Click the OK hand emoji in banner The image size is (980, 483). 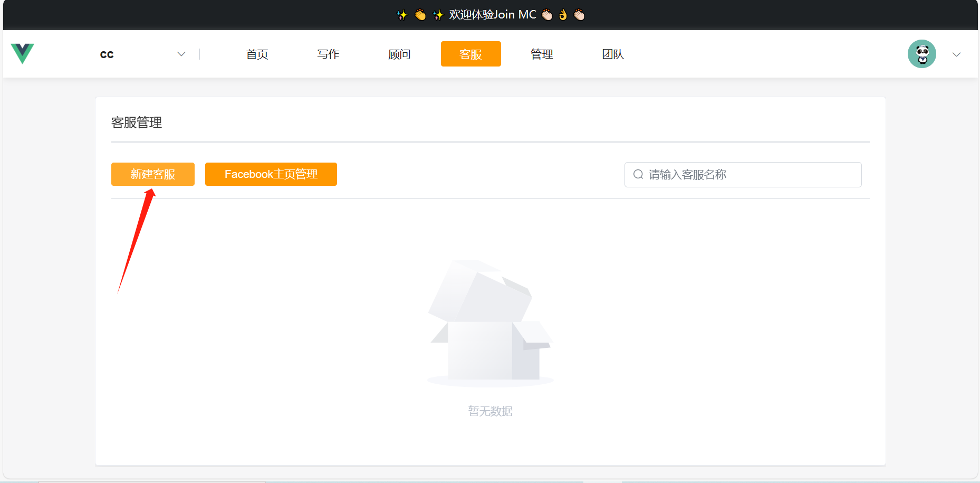point(563,15)
